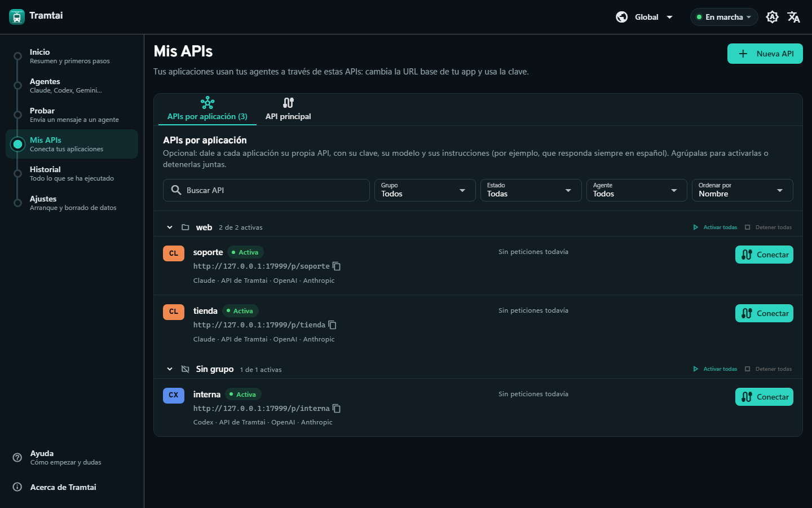
Task: Click the CL badge for tienda
Action: click(x=174, y=312)
